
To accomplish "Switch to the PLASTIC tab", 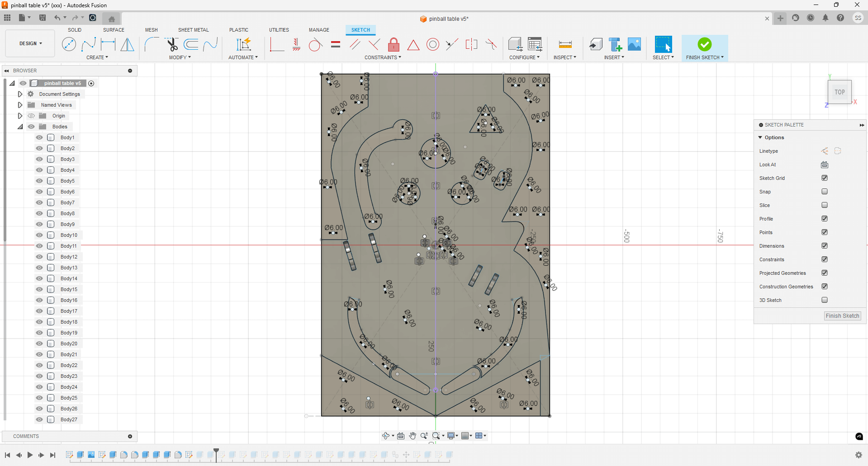I will [239, 30].
